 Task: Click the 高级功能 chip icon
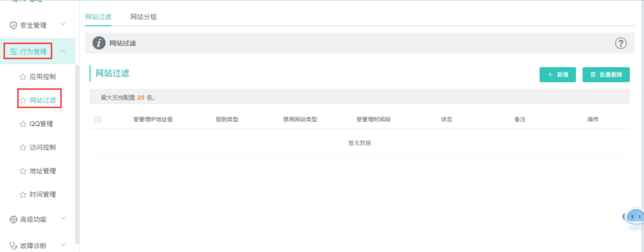point(14,219)
